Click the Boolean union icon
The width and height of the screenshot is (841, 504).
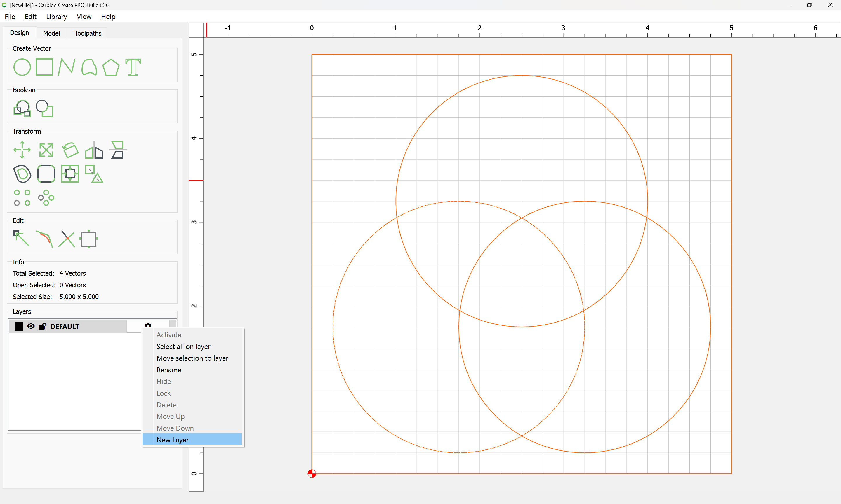pyautogui.click(x=22, y=109)
